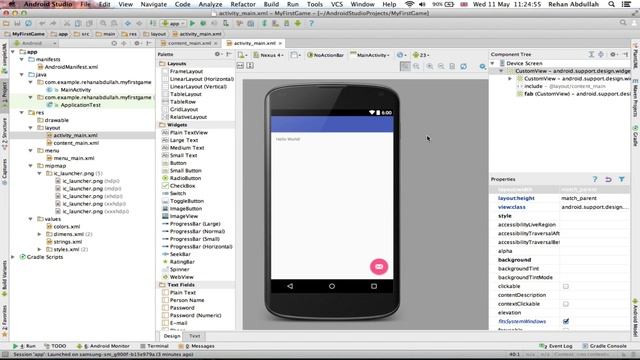Click the Properties panel help question mark
Viewport: 640px width, 360px height.
tap(595, 179)
